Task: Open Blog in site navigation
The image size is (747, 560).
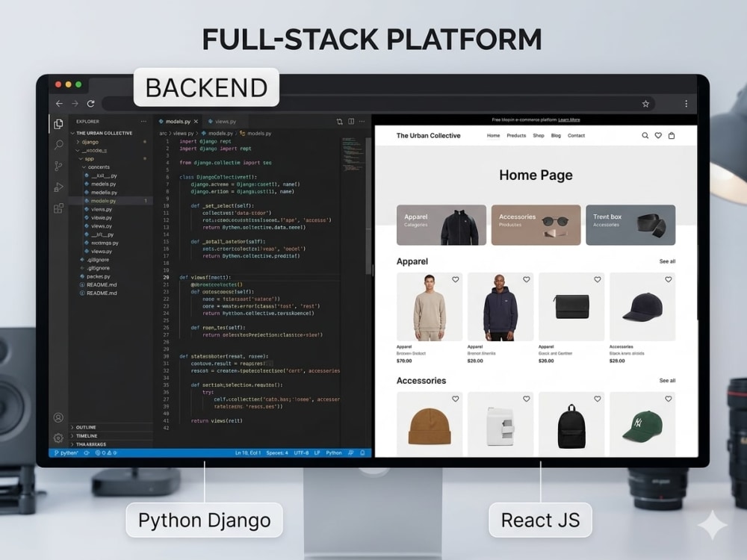Action: point(556,136)
